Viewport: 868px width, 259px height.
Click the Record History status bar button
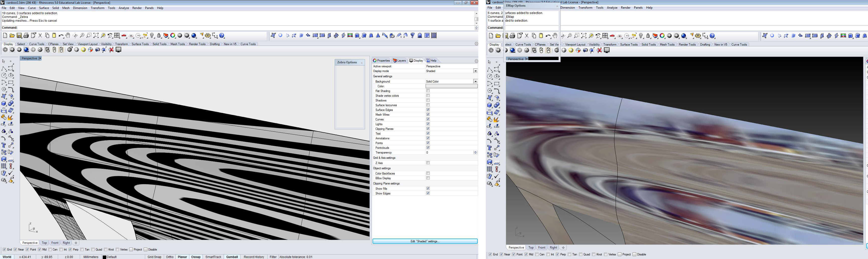(x=254, y=257)
